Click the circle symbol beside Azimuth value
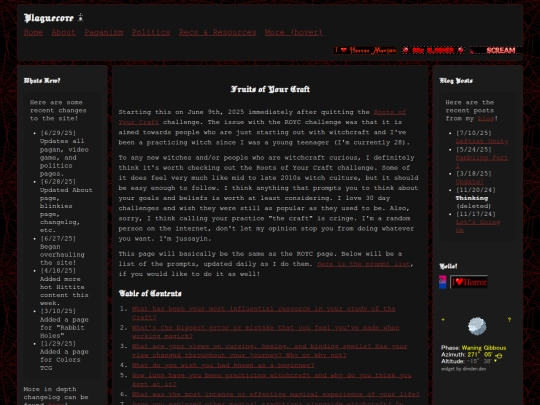 tap(498, 356)
